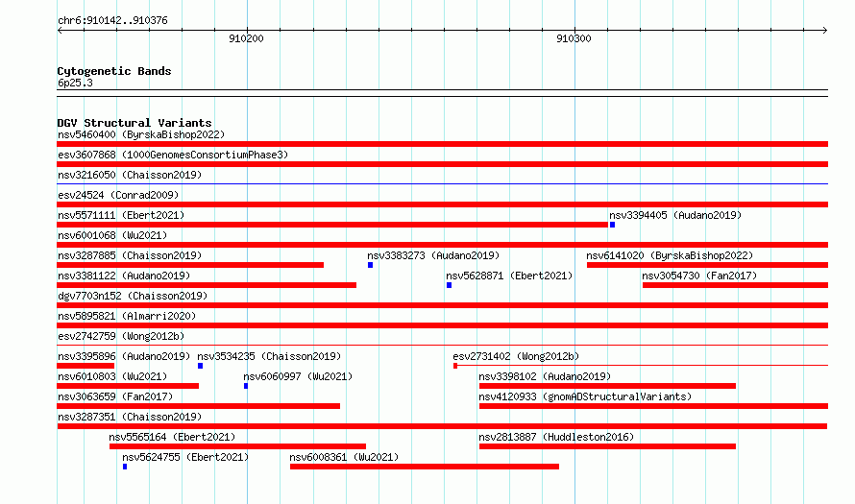Click the red bar under nsv3287351

[x=442, y=426]
